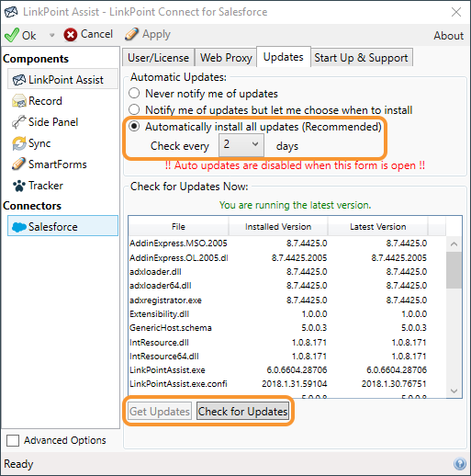Click the file list scrollbar thumb

click(x=454, y=270)
